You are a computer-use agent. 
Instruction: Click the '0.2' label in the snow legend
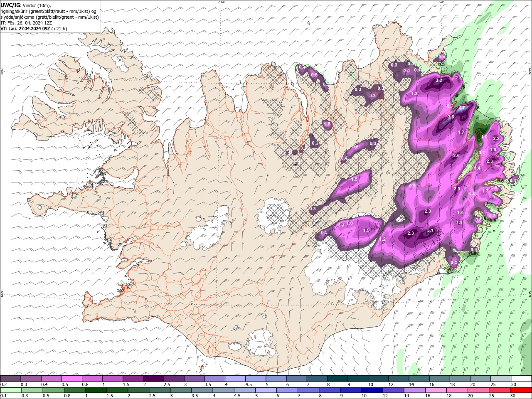[4, 384]
